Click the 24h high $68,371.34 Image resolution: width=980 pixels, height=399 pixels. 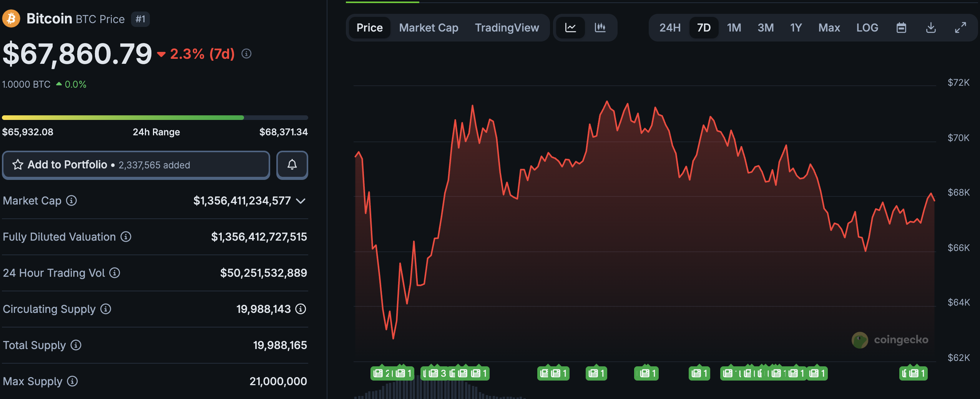coord(284,132)
